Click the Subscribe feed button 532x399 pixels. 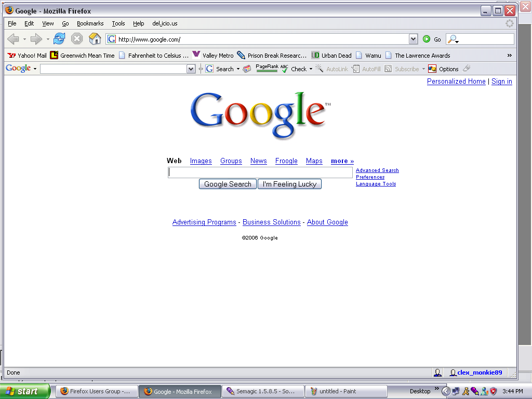pos(402,69)
